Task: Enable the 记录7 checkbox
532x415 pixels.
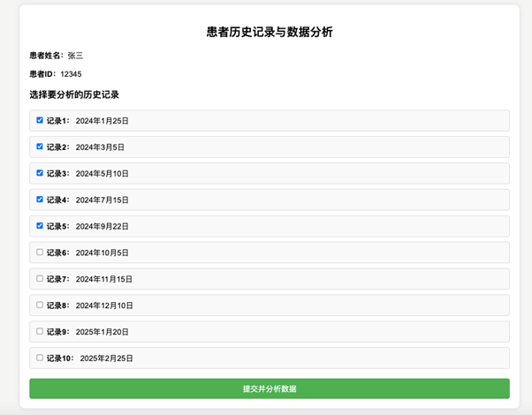Action: tap(40, 279)
